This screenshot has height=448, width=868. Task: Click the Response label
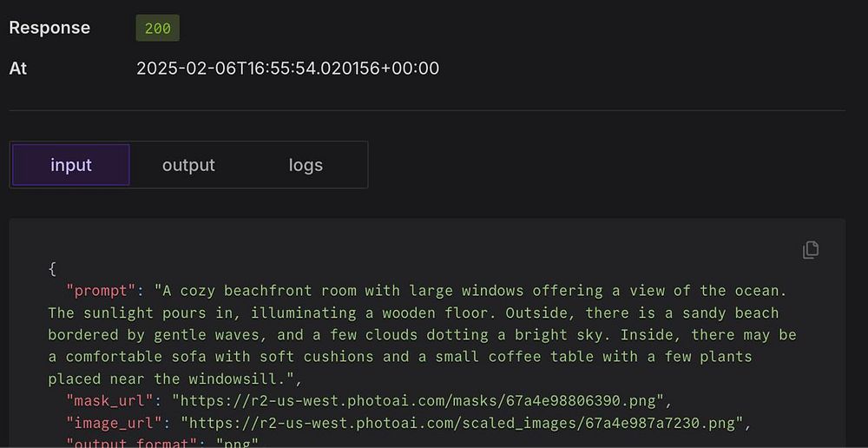pos(49,28)
